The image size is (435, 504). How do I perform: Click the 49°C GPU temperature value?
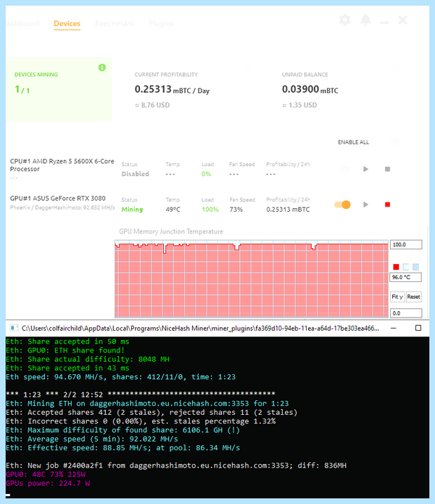pos(173,210)
